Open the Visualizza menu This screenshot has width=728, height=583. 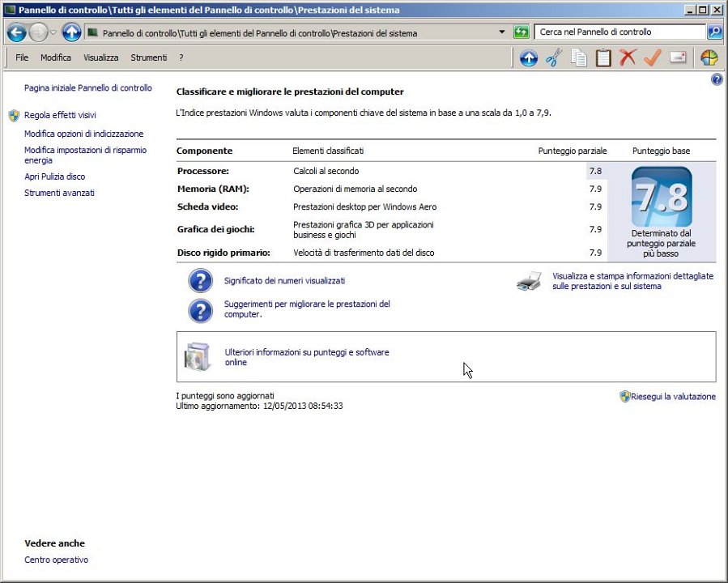[x=100, y=57]
